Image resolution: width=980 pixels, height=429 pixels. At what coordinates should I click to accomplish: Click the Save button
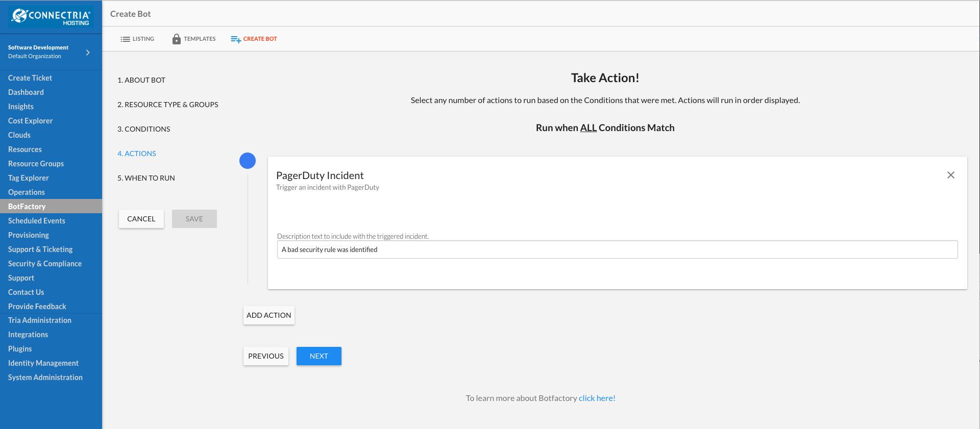click(x=194, y=219)
